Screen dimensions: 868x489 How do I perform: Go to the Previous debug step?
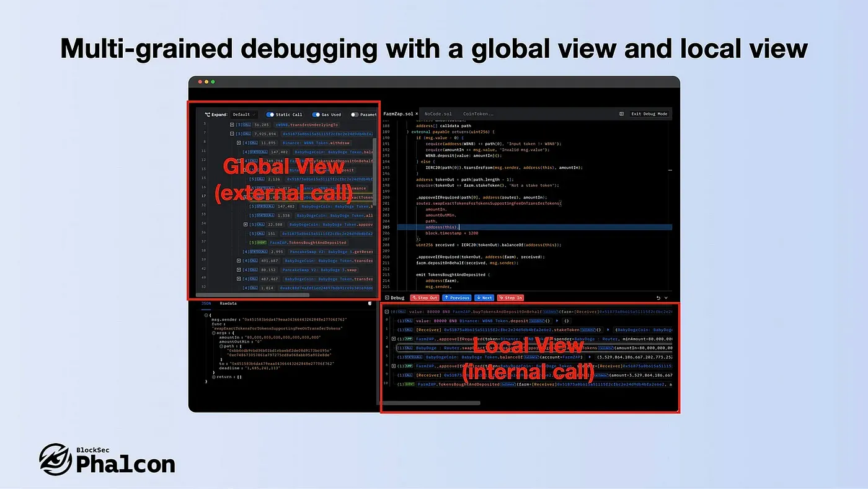(x=457, y=298)
